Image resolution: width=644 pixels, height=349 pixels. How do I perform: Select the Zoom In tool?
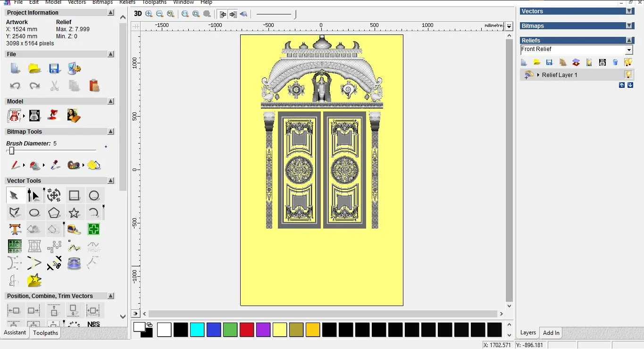pyautogui.click(x=149, y=14)
